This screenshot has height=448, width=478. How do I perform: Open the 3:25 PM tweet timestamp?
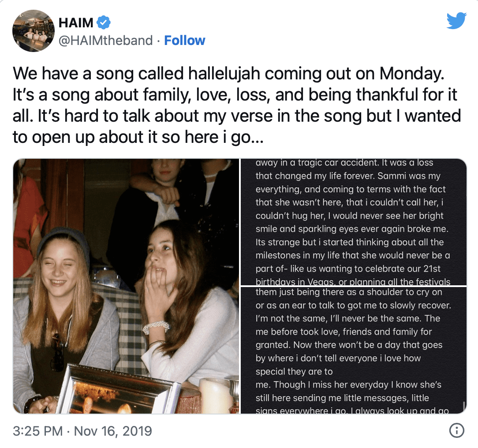(37, 430)
